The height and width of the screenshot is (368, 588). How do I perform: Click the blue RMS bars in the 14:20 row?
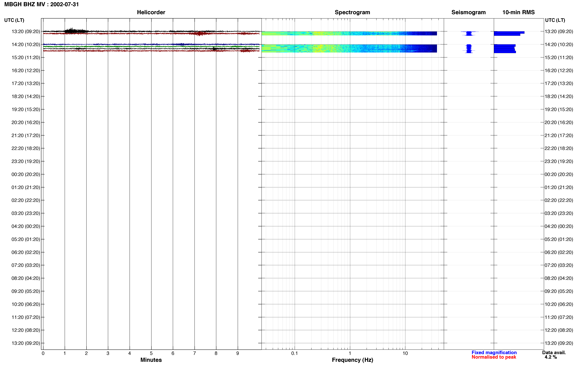click(x=505, y=49)
